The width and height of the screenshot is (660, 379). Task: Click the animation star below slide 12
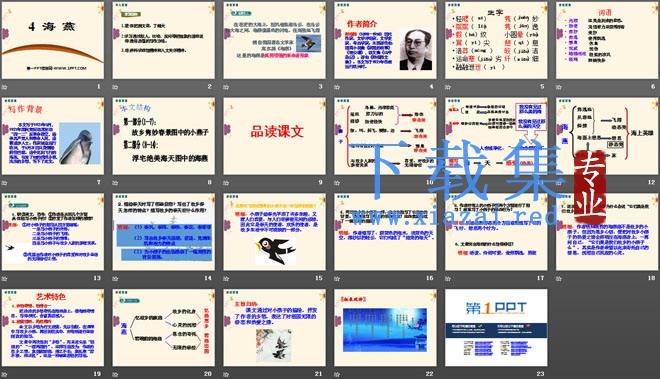point(559,183)
